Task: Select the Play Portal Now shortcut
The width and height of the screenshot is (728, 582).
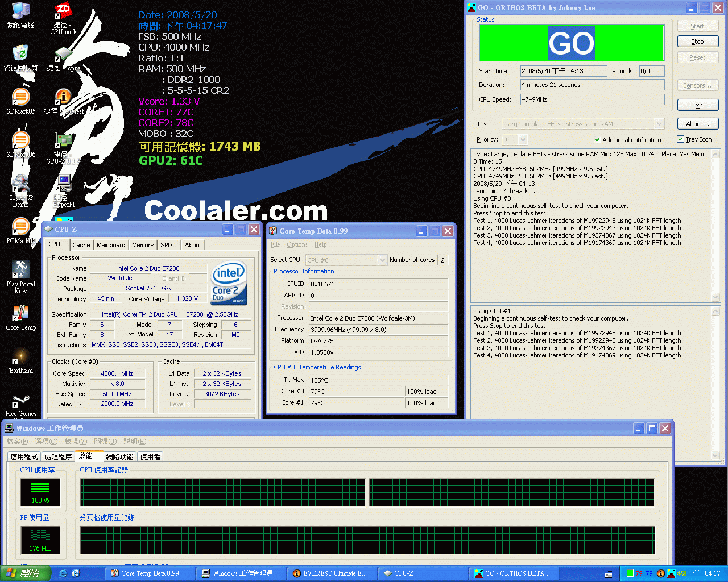Action: pyautogui.click(x=21, y=277)
